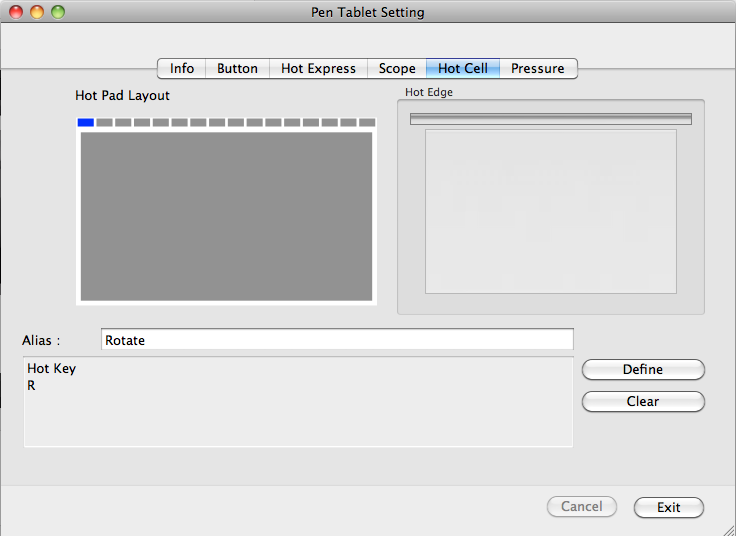Select the fourth hot pad cell
The width and height of the screenshot is (736, 536).
[142, 123]
